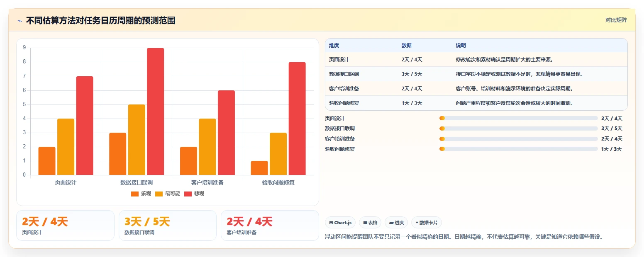Click the 数据接口联调 cell in the table
Screen dimensions: 644x257
344,74
